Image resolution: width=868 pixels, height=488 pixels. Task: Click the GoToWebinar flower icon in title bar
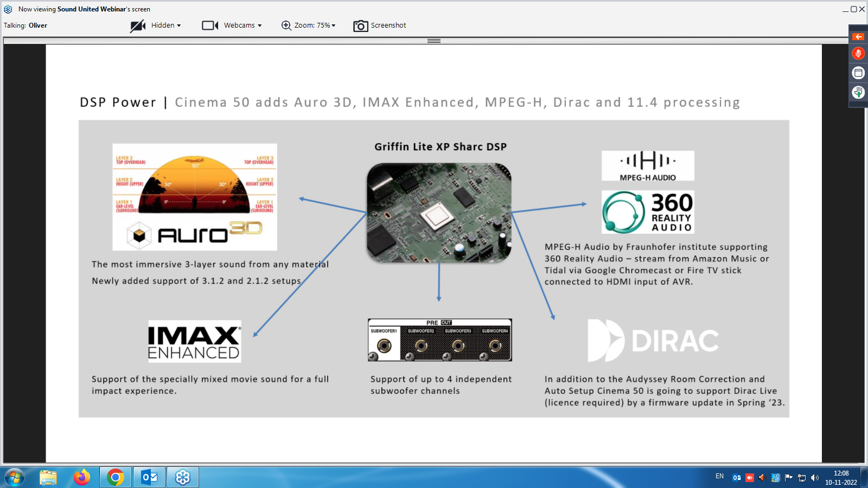coord(8,9)
